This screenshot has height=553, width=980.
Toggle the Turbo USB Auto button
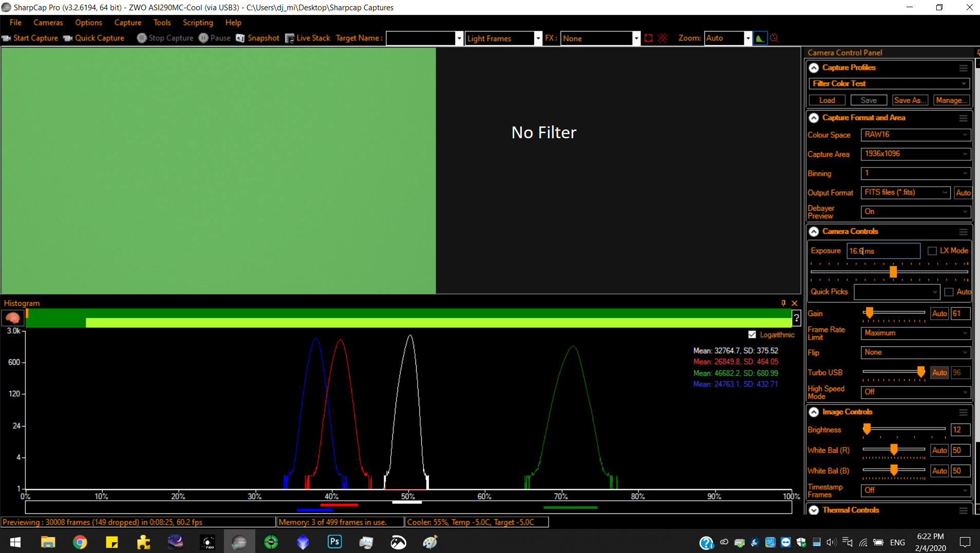tap(939, 373)
